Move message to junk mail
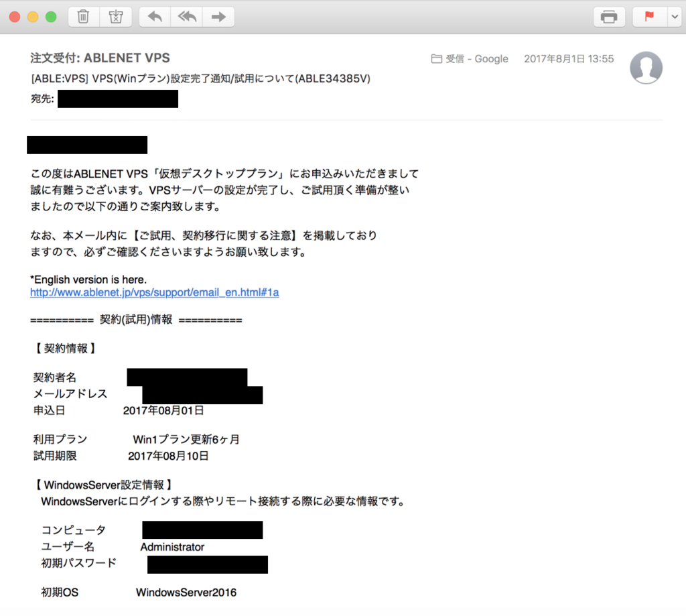Screen dimensions: 686x616 pyautogui.click(x=116, y=17)
